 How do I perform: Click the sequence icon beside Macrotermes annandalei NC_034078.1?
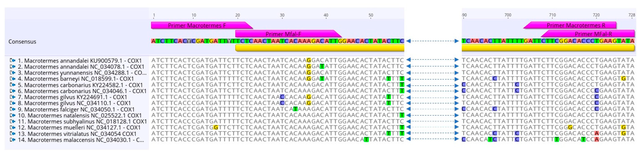12,66
